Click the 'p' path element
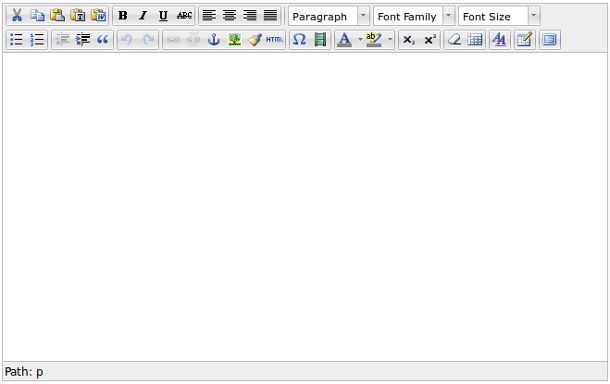Screen dimensions: 610x384 40,372
